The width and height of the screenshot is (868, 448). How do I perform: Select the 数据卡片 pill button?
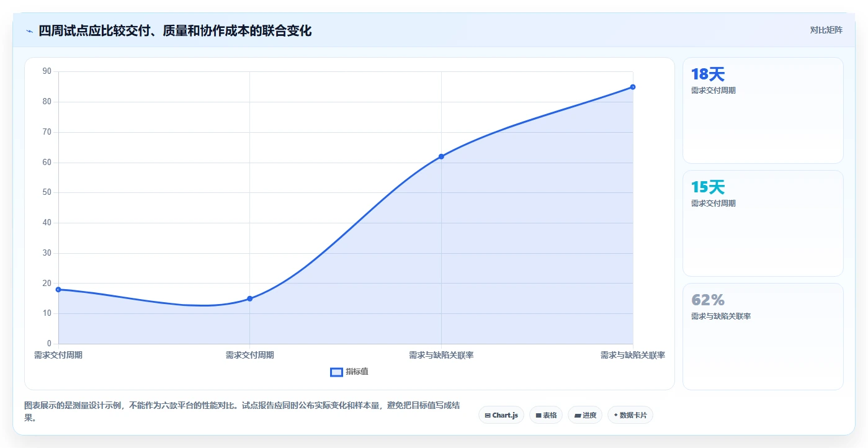coord(630,415)
